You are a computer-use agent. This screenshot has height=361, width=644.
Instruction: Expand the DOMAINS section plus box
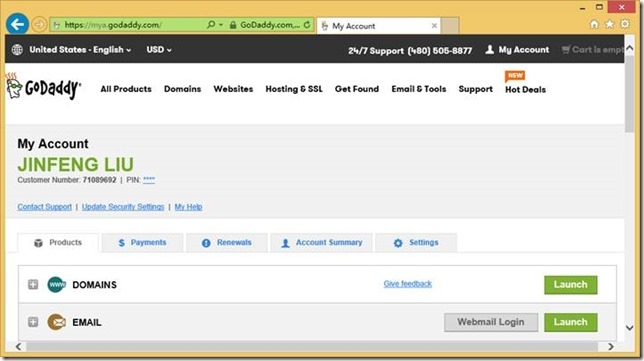[x=33, y=284]
